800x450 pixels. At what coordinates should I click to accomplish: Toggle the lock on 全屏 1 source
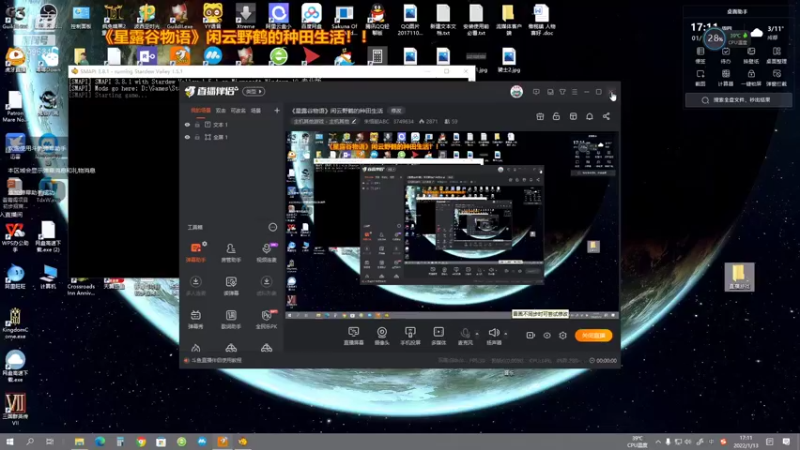point(197,137)
